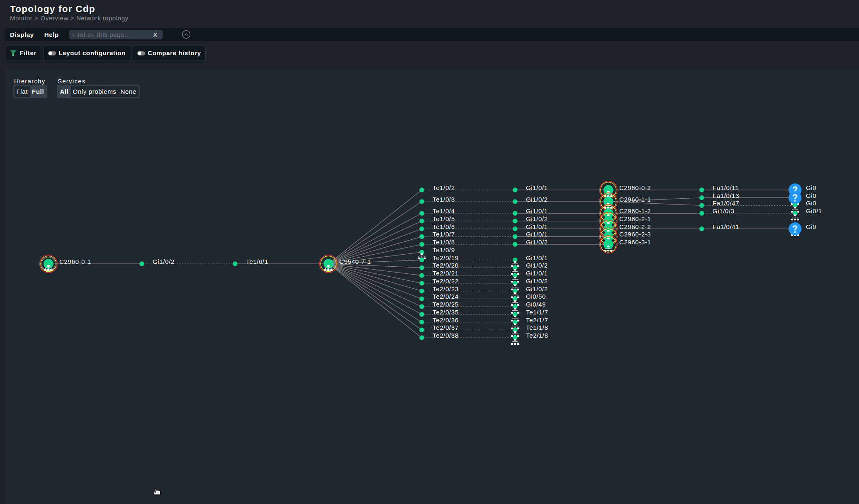Viewport: 859px width, 504px height.
Task: Click None services filter button
Action: click(x=128, y=91)
